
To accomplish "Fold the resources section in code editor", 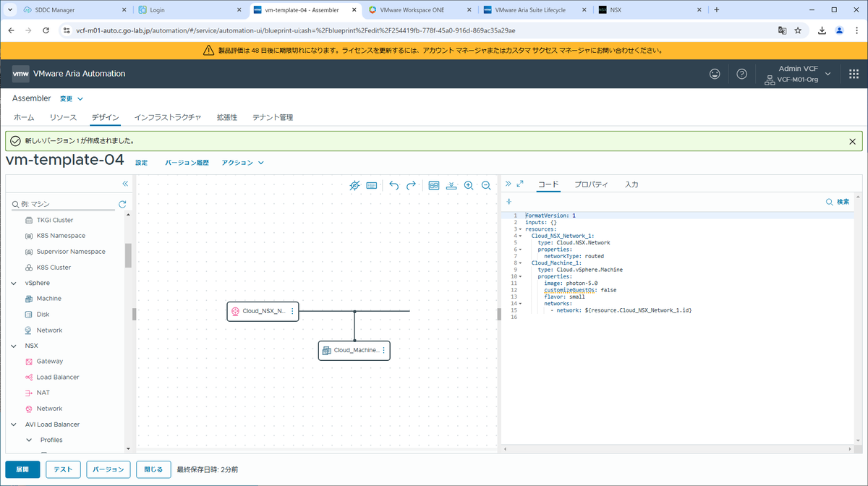I will click(x=520, y=229).
